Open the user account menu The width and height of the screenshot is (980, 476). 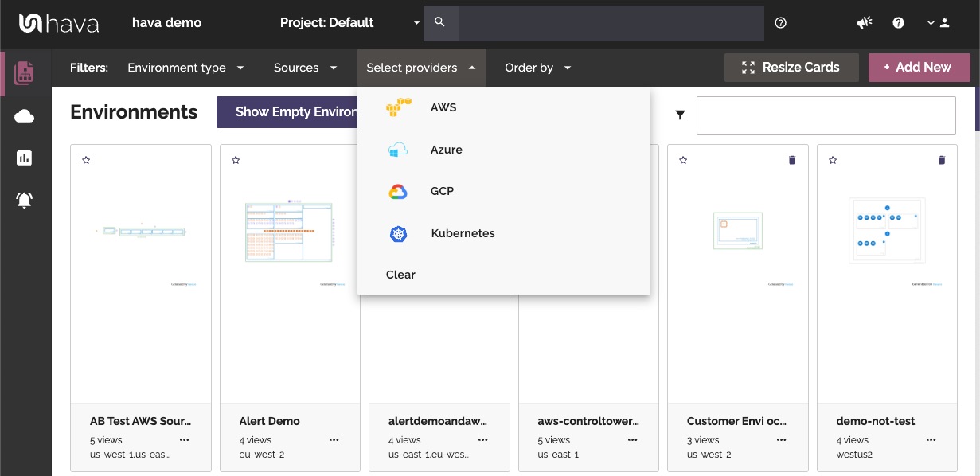939,23
